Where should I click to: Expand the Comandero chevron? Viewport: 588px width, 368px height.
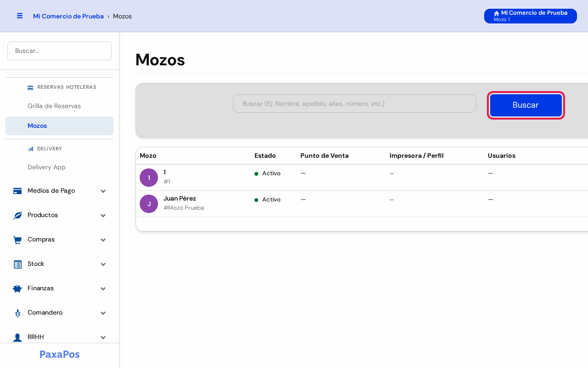(x=103, y=313)
